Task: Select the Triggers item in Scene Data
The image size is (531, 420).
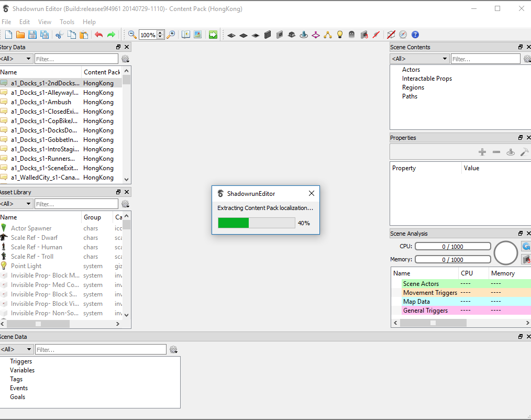Action: (x=21, y=361)
